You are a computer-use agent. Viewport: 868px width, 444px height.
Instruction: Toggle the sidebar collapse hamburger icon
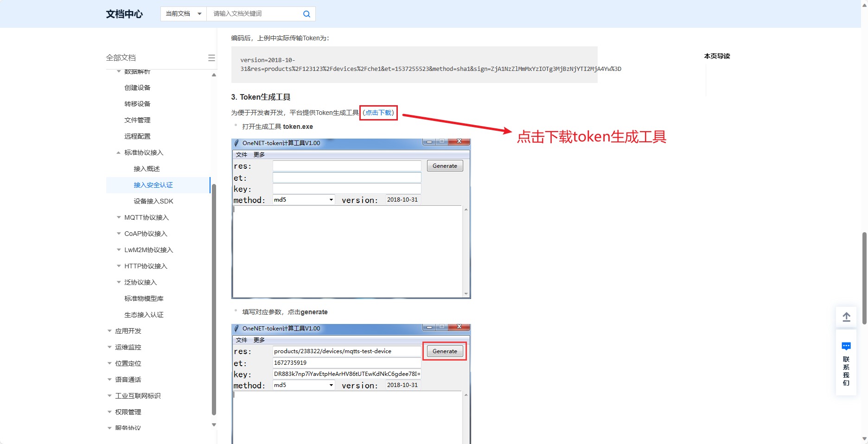click(x=211, y=58)
